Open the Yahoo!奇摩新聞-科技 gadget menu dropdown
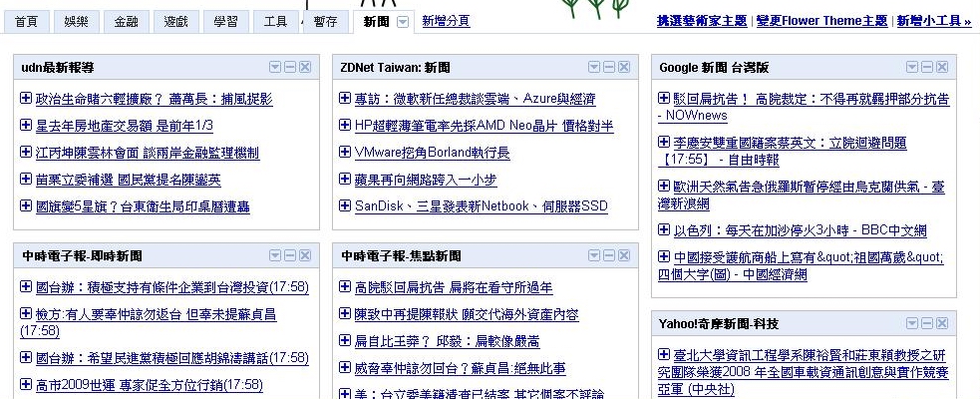The image size is (980, 399). 912,323
